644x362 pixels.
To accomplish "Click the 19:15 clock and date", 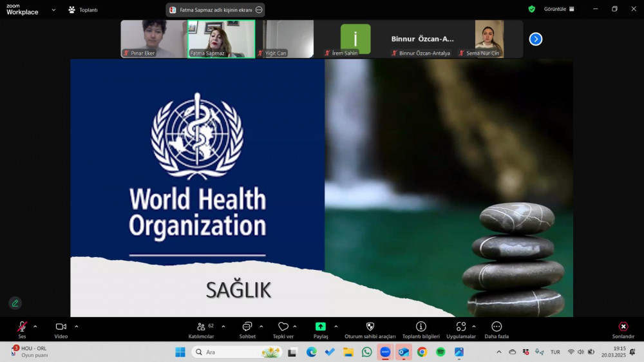I will tap(613, 352).
